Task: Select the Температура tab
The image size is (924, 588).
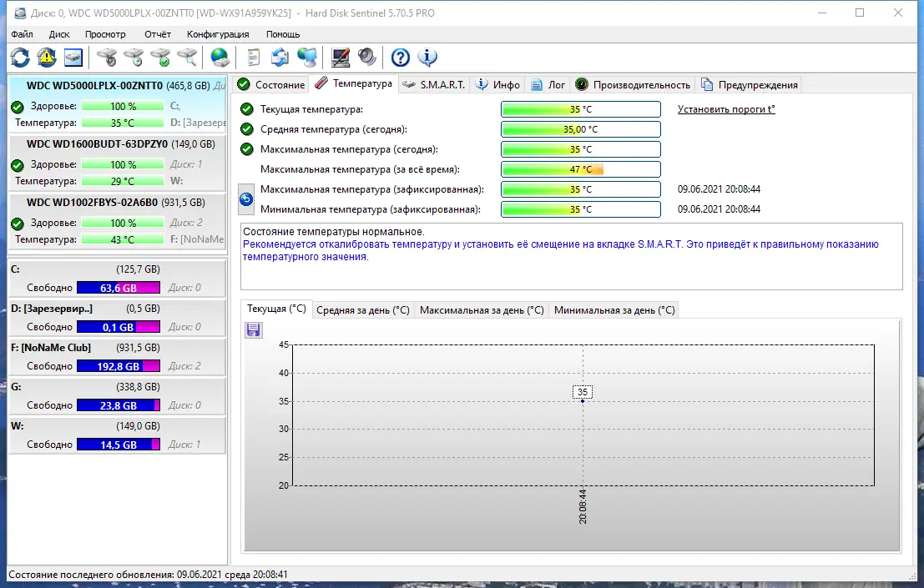Action: pos(354,83)
